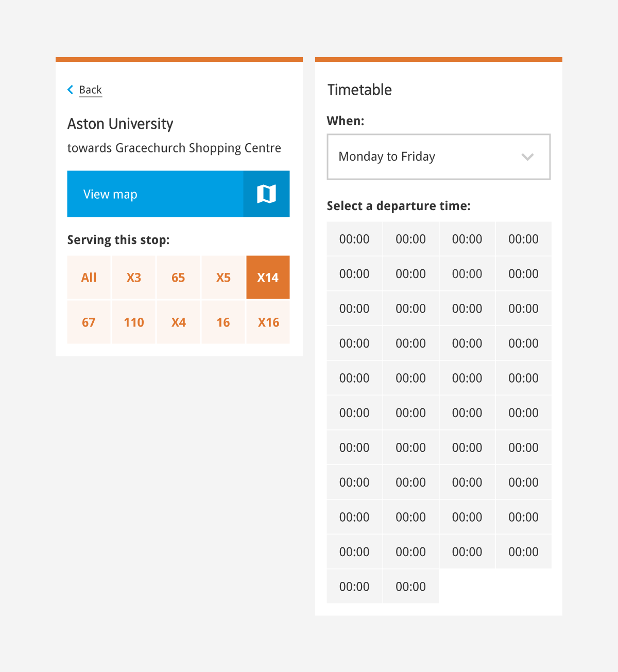Click the View map button
The height and width of the screenshot is (672, 618).
point(178,194)
